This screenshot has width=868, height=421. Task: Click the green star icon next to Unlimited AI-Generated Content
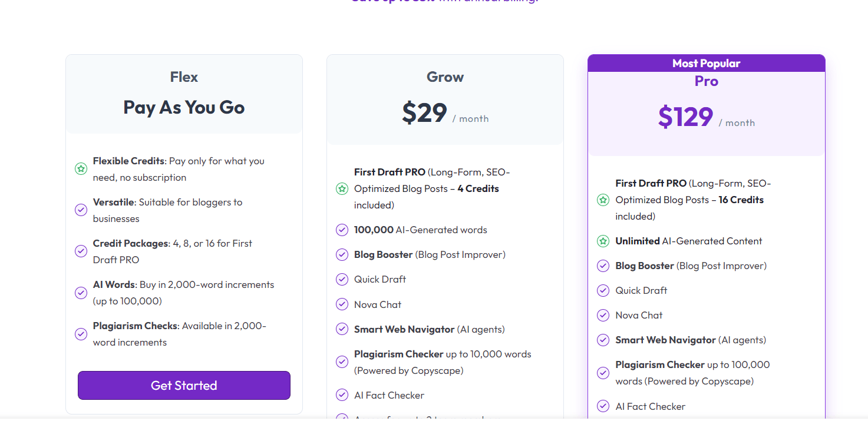pyautogui.click(x=603, y=241)
